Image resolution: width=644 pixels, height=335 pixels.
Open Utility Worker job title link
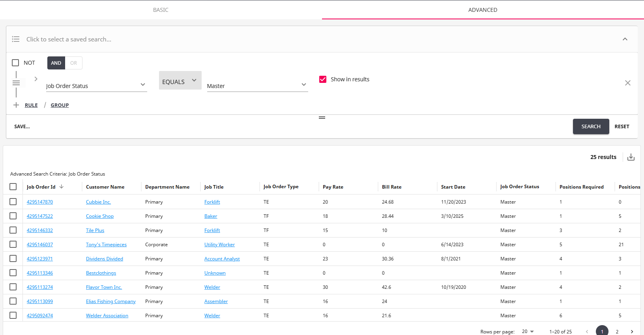[219, 245]
